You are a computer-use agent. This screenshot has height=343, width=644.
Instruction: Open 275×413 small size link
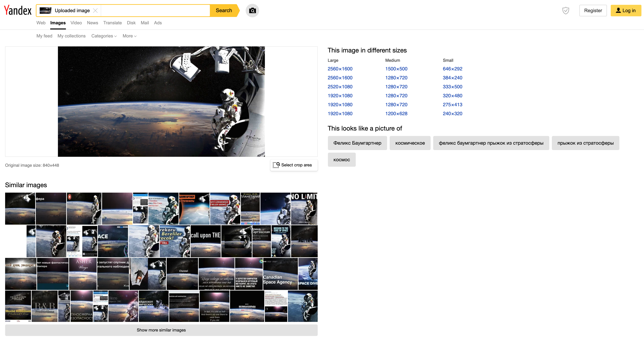pyautogui.click(x=453, y=105)
